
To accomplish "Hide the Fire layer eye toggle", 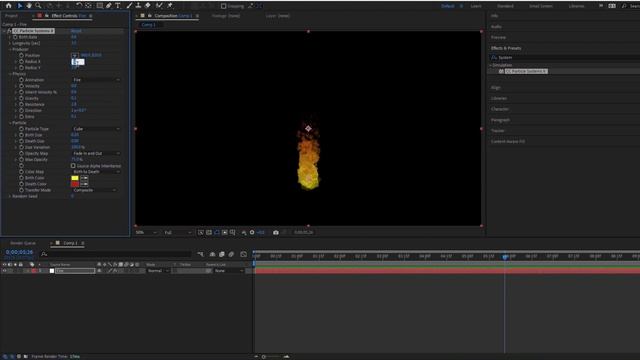I will (4, 271).
